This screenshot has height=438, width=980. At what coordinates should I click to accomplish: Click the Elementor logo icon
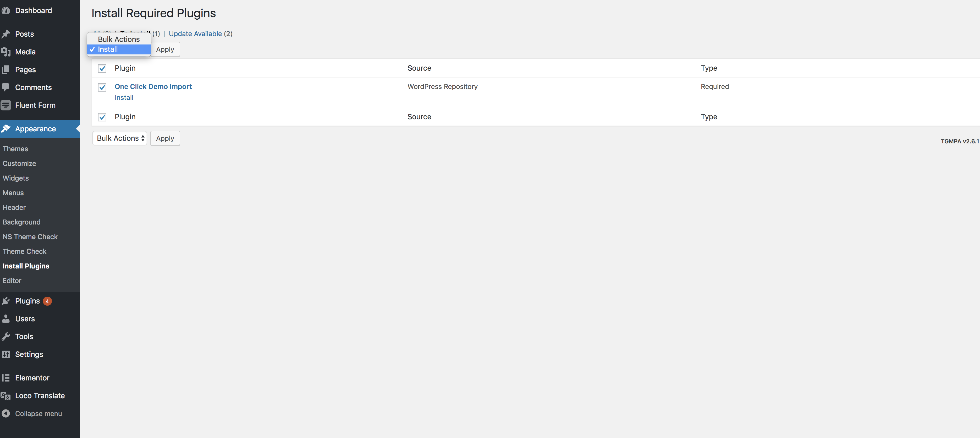(6, 378)
